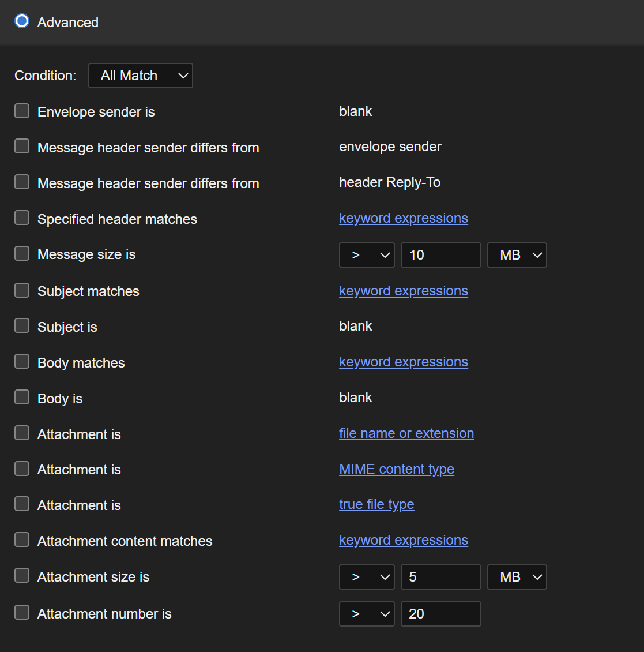
Task: Enable the Specified header matches checkbox
Action: (x=22, y=218)
